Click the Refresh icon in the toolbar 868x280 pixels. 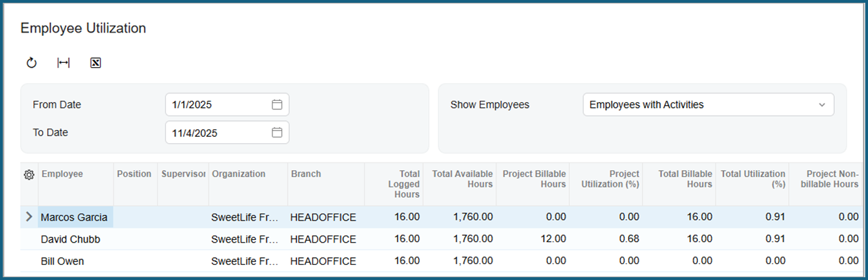[x=31, y=64]
